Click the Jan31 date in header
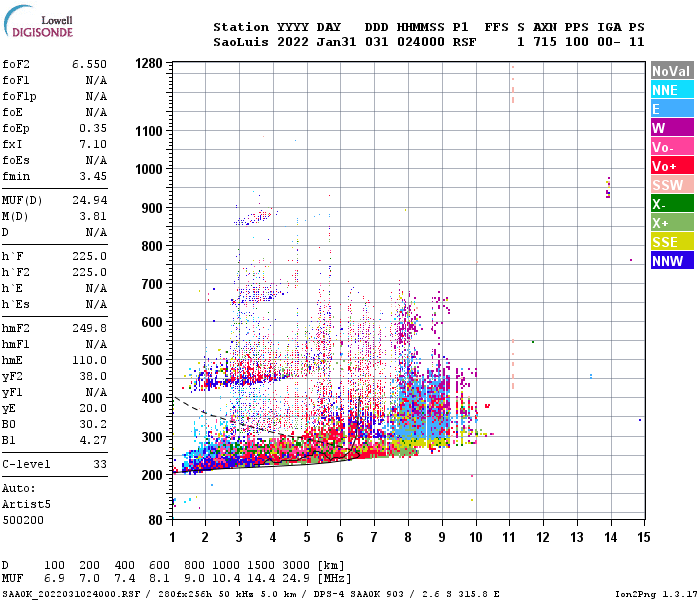Viewport: 700px width, 600px height. coord(336,42)
